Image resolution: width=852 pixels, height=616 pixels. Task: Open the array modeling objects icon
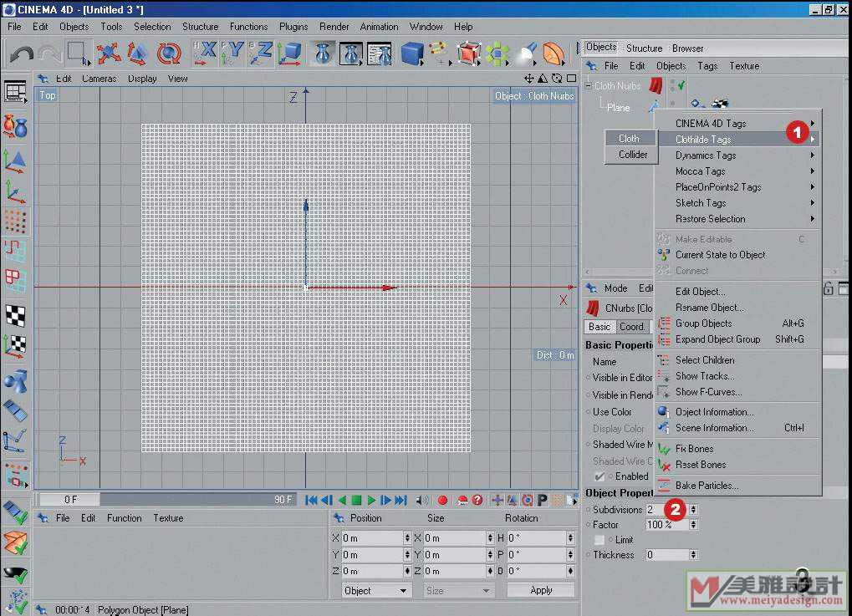click(497, 53)
